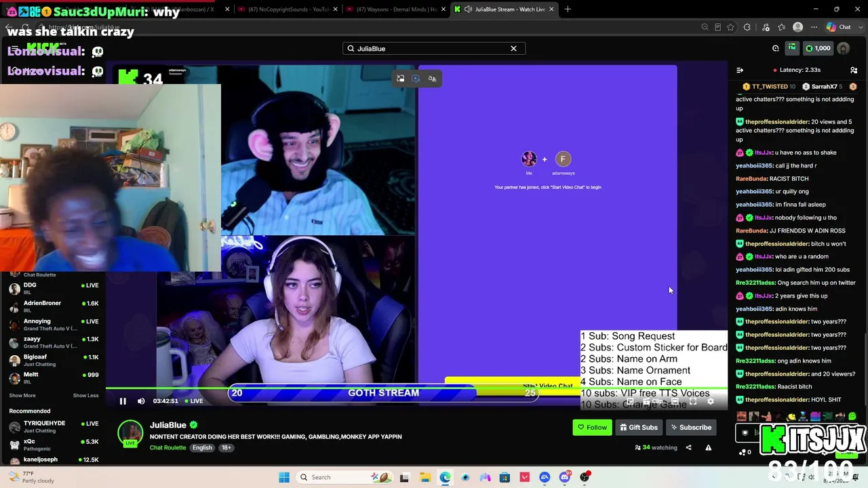Open the Windows Start menu
This screenshot has width=868, height=488.
(x=283, y=477)
